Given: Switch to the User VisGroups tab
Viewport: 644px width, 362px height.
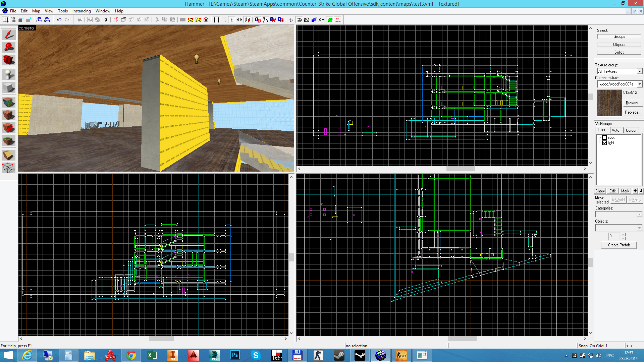Looking at the screenshot, I should click(x=601, y=130).
